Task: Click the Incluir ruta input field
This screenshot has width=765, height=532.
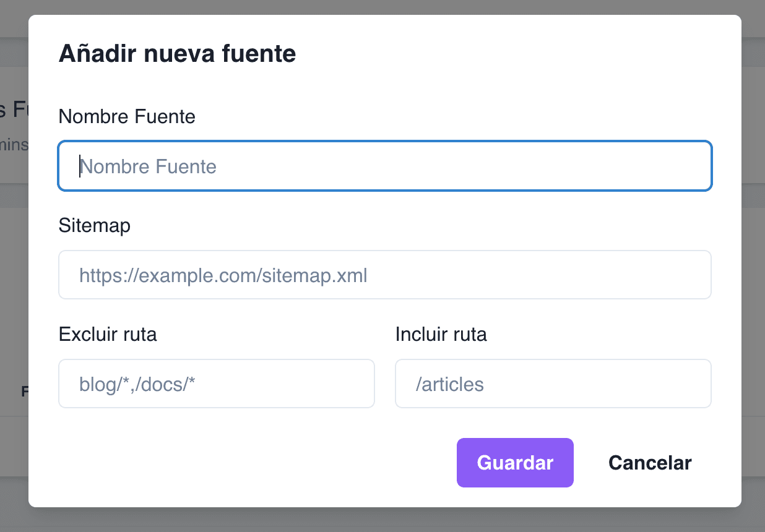Action: [x=553, y=384]
